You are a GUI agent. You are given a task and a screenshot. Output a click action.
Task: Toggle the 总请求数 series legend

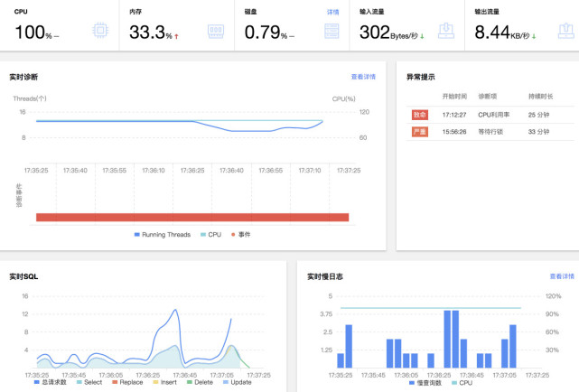click(51, 382)
